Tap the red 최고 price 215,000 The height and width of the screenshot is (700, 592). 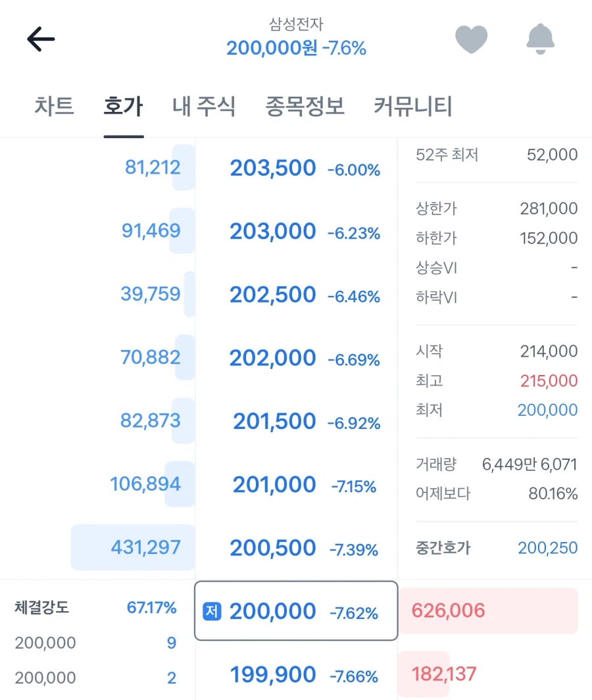pos(547,380)
